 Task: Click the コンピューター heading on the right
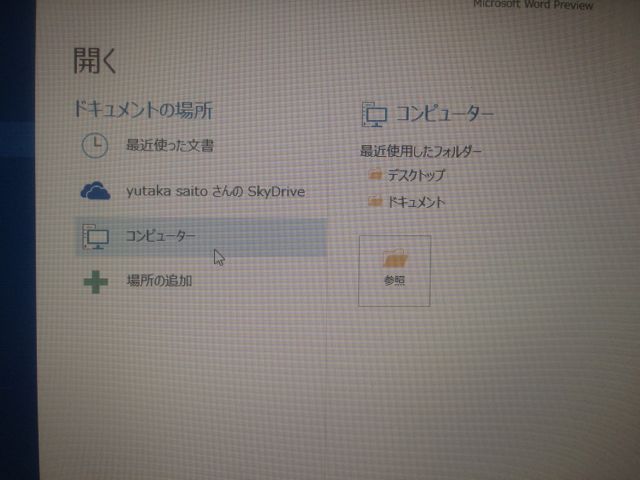[x=445, y=114]
